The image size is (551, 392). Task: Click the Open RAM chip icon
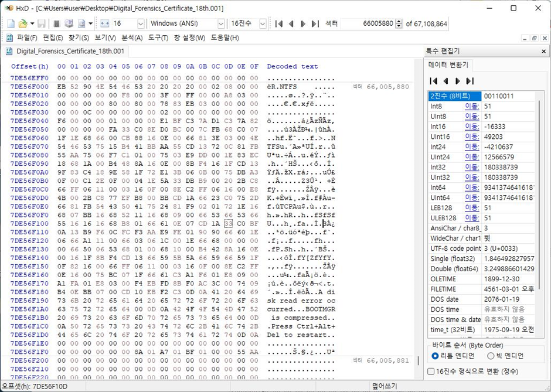tap(56, 23)
